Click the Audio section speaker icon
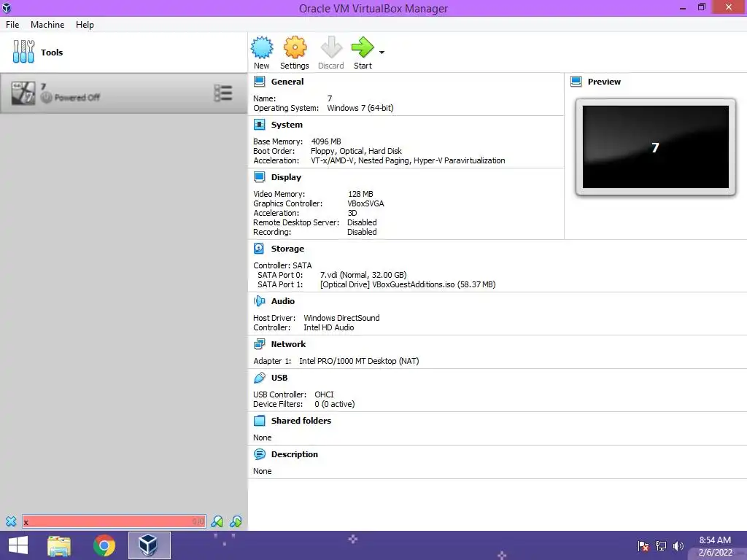This screenshot has width=747, height=560. click(259, 301)
